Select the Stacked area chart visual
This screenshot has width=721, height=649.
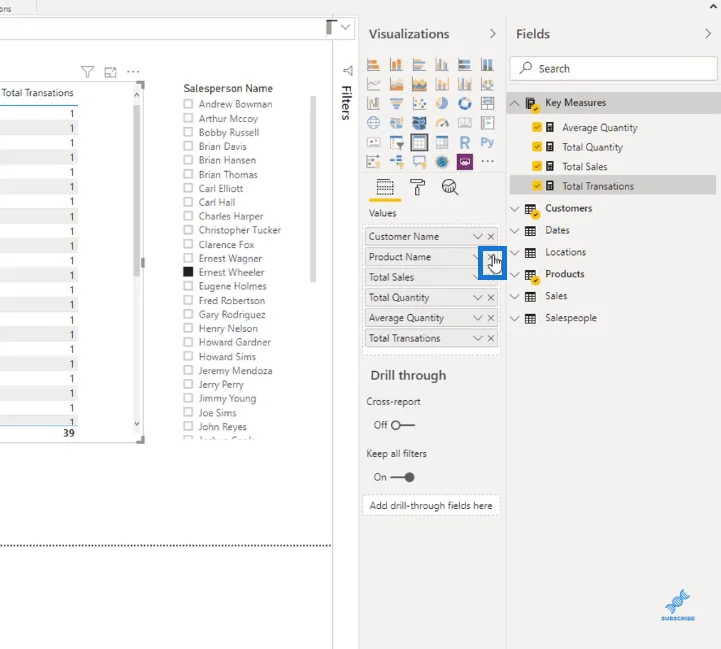[419, 84]
